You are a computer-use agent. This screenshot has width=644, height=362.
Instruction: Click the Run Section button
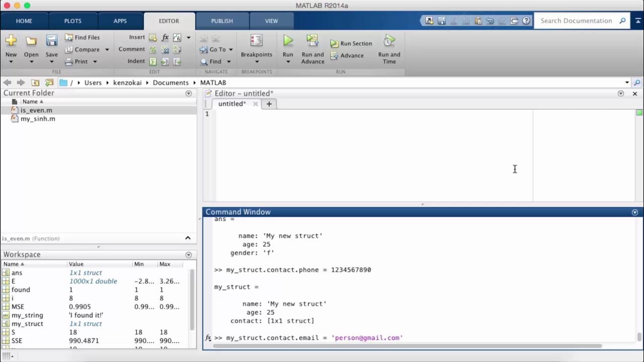pyautogui.click(x=351, y=44)
